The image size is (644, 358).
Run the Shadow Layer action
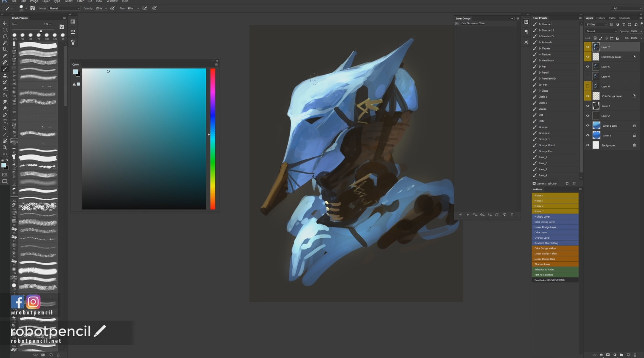click(555, 264)
